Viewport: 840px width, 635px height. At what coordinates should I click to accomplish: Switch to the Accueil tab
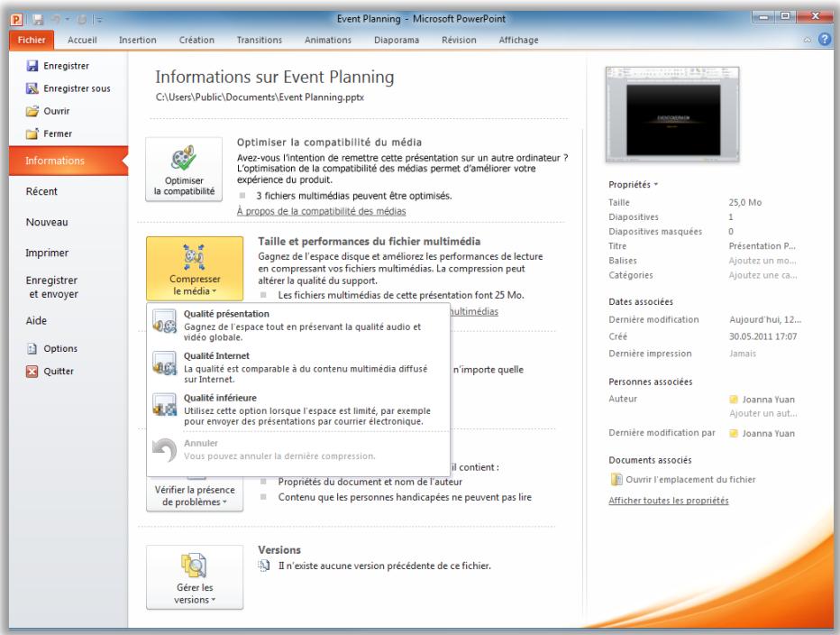[82, 40]
